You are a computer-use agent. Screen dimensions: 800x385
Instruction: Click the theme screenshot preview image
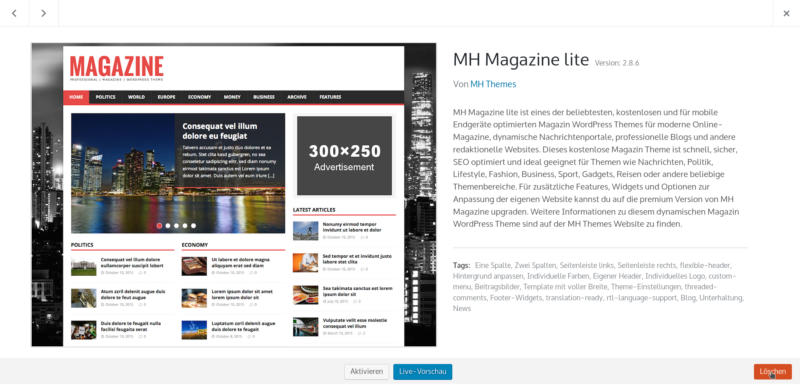[x=234, y=195]
